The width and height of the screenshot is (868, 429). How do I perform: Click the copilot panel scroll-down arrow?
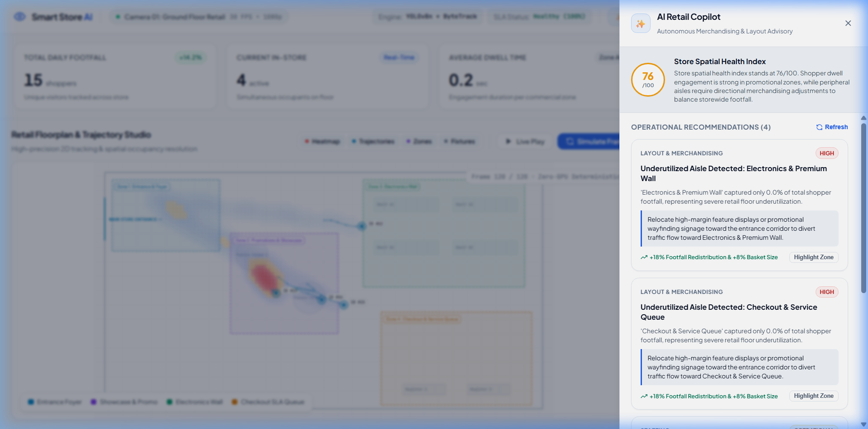pos(863,424)
